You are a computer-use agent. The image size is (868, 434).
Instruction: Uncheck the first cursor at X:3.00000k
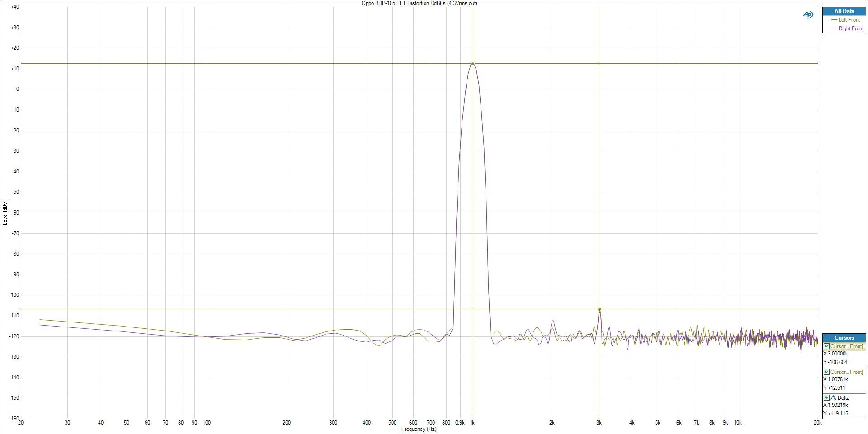826,346
